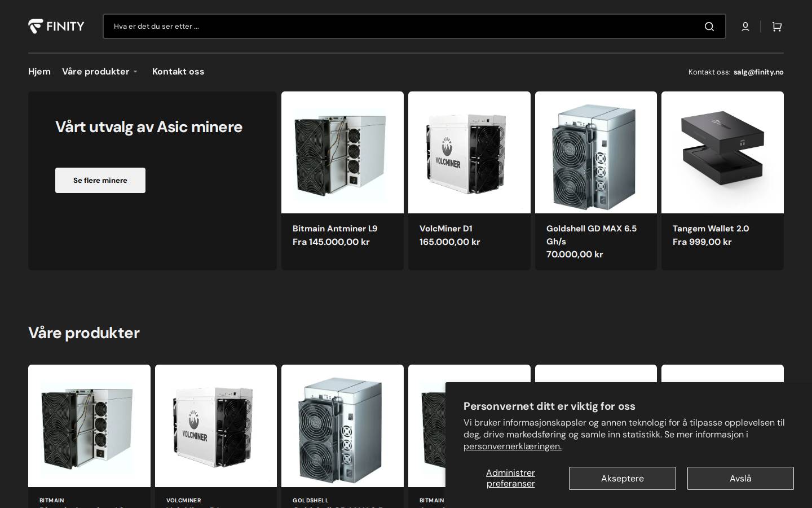Screen dimensions: 812x508
Task: Click Vårt utvalg av Asic minere heading
Action: point(149,127)
